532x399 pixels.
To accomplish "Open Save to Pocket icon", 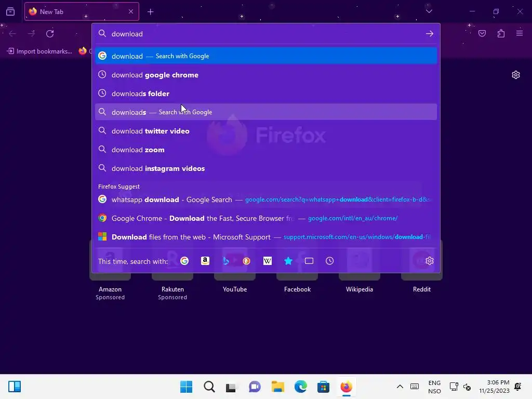I will (482, 33).
